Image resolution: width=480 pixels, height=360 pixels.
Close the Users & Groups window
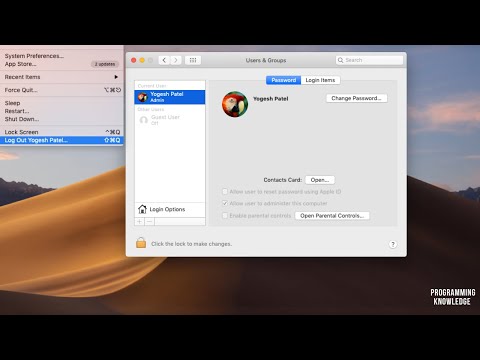[134, 60]
